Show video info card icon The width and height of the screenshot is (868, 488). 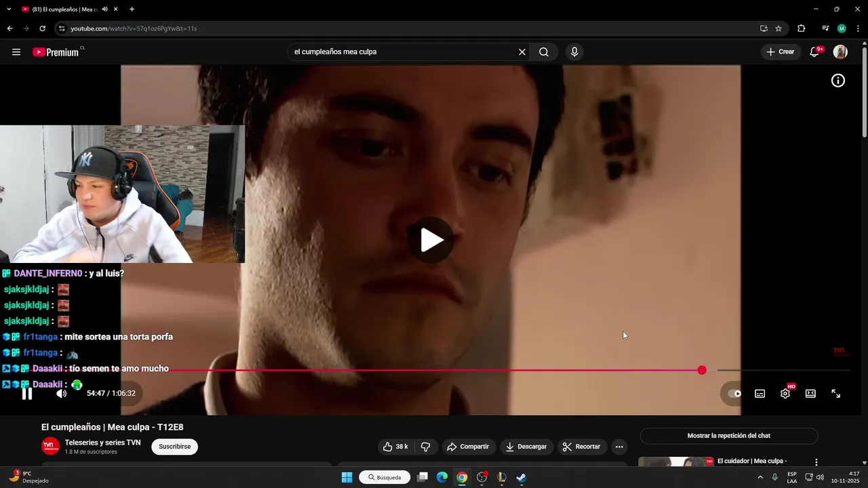[x=838, y=81]
